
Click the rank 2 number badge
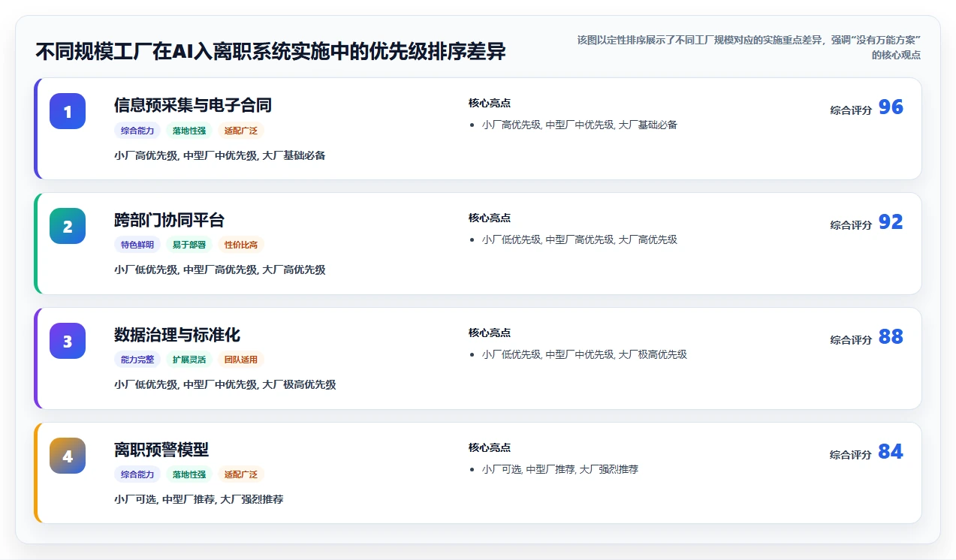coord(68,226)
